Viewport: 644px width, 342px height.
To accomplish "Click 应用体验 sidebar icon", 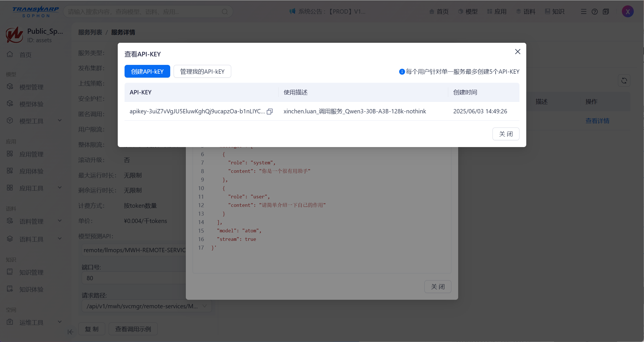I will point(10,171).
